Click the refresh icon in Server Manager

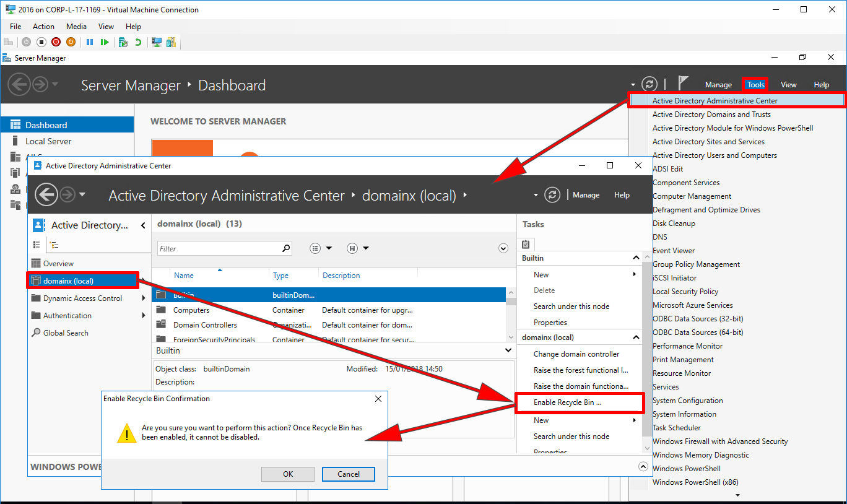pyautogui.click(x=649, y=84)
